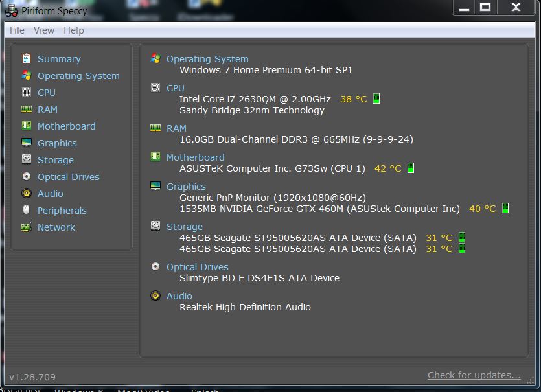Open the Graphics heading link in summary
The width and height of the screenshot is (541, 392).
(186, 187)
